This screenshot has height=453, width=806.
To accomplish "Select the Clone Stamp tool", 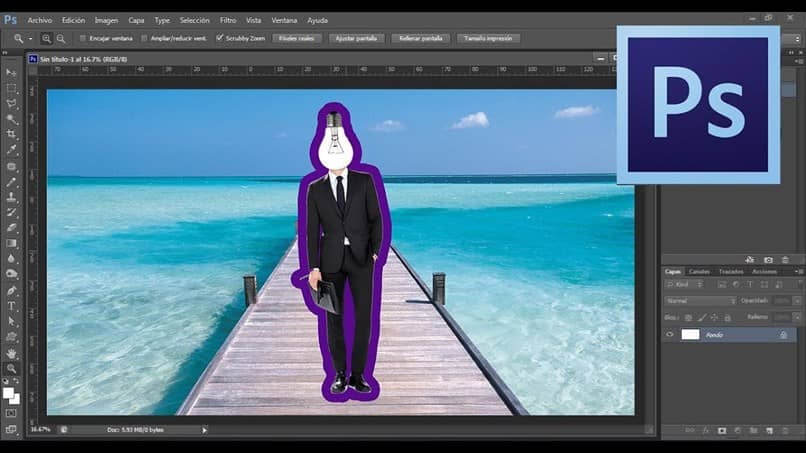I will point(11,197).
